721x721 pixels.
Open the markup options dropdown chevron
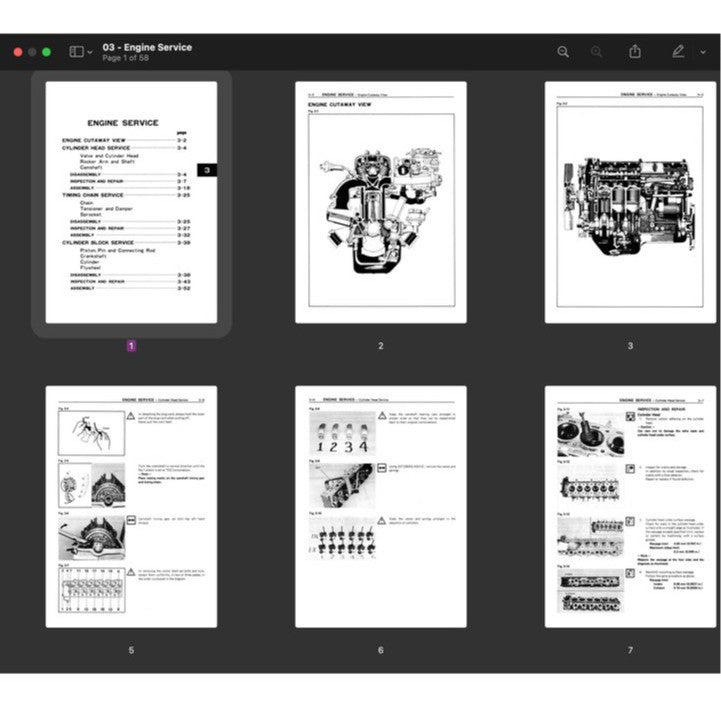pyautogui.click(x=703, y=52)
